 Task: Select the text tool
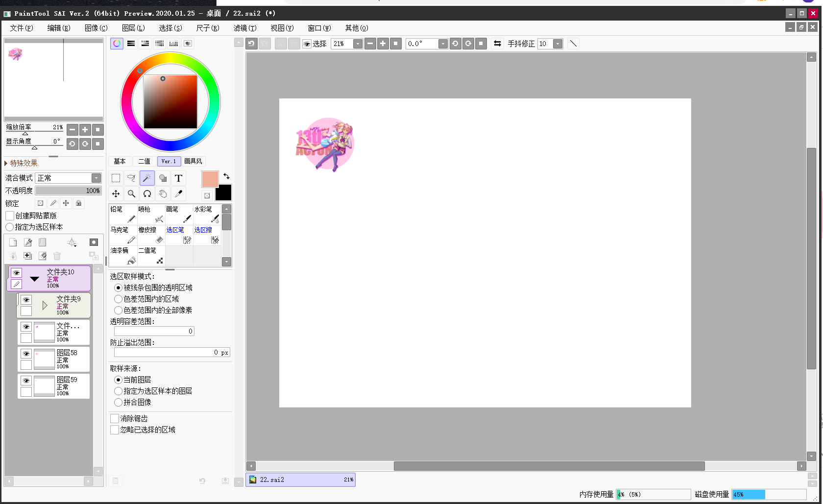pos(178,178)
